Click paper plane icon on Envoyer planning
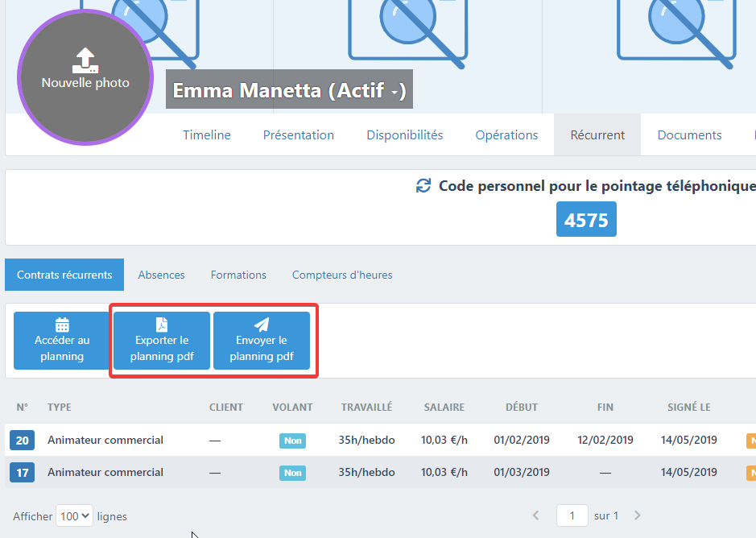Image resolution: width=756 pixels, height=538 pixels. pos(262,325)
